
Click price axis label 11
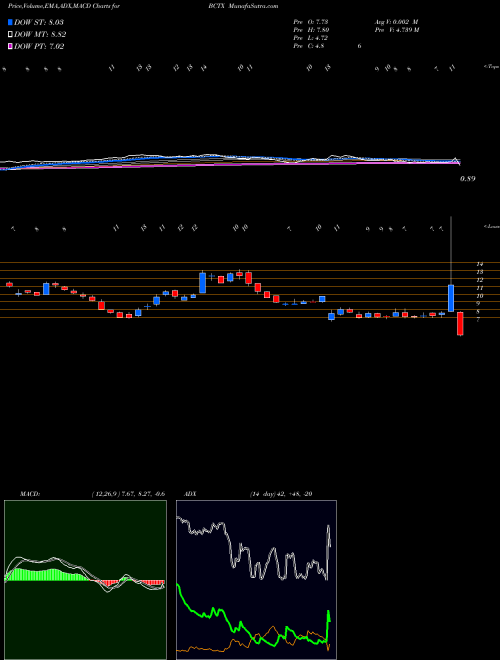click(x=479, y=288)
